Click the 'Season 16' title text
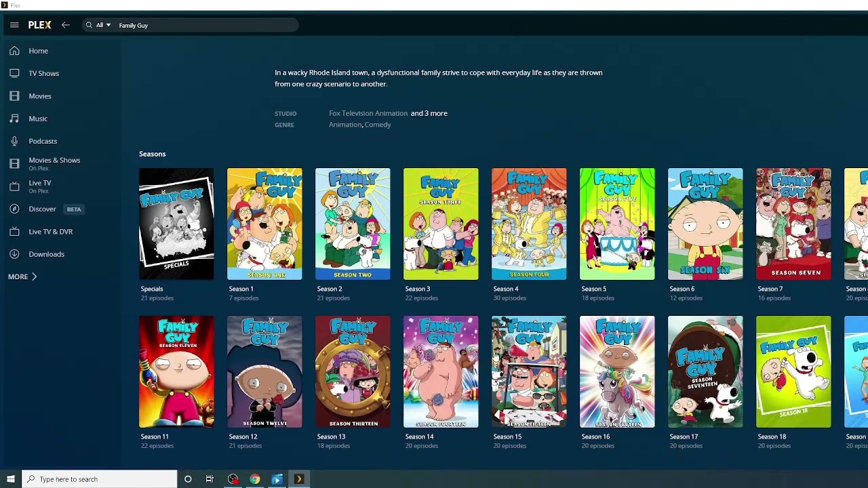868x488 pixels. [x=595, y=436]
